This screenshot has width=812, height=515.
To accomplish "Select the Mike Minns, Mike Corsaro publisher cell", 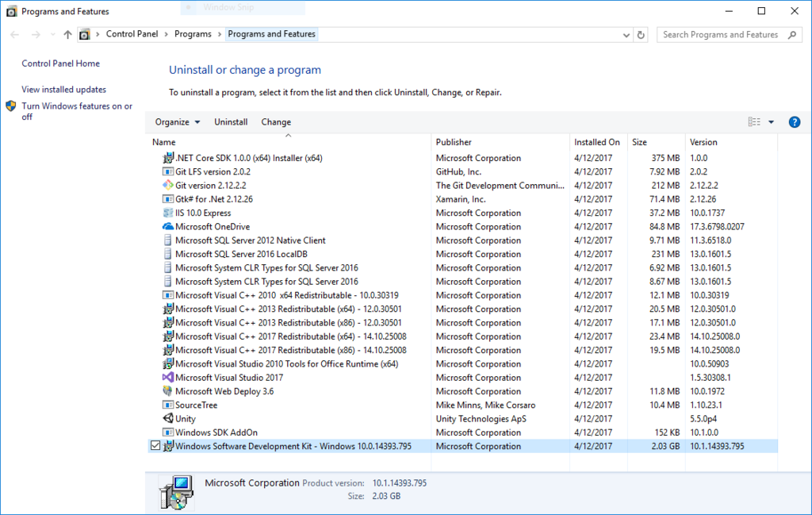I will coord(486,405).
